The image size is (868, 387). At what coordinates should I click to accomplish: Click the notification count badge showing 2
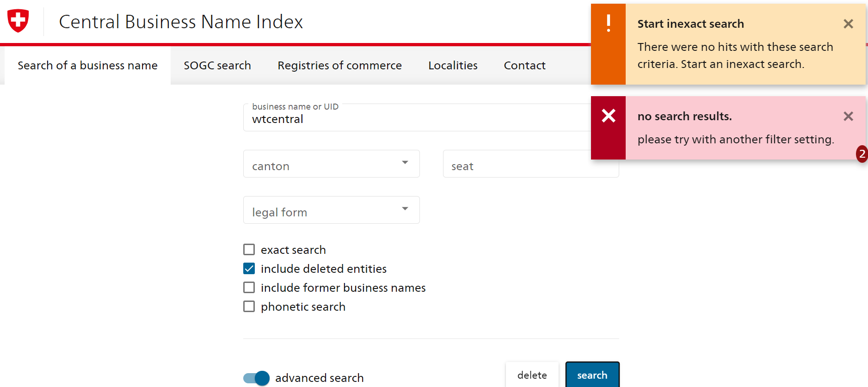[x=862, y=154]
